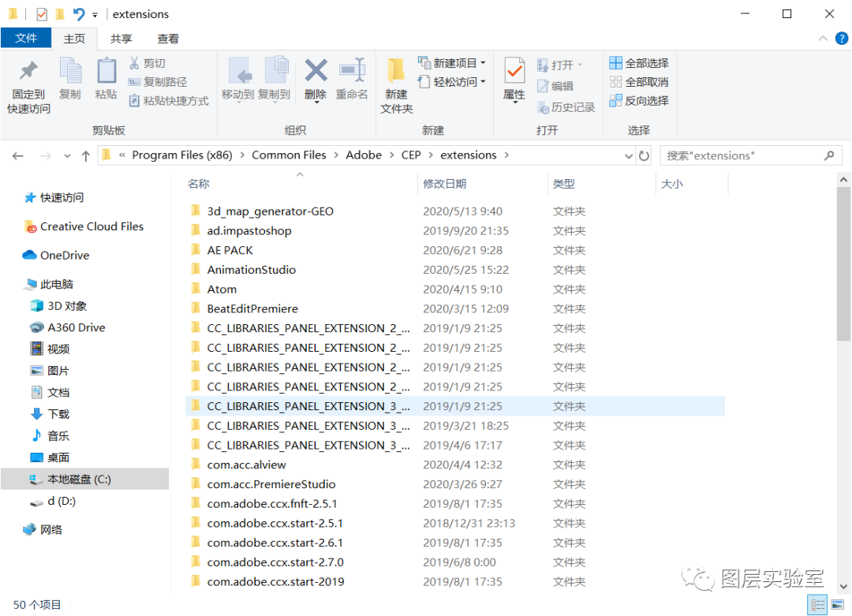Open the recent locations dropdown arrow

tap(67, 156)
